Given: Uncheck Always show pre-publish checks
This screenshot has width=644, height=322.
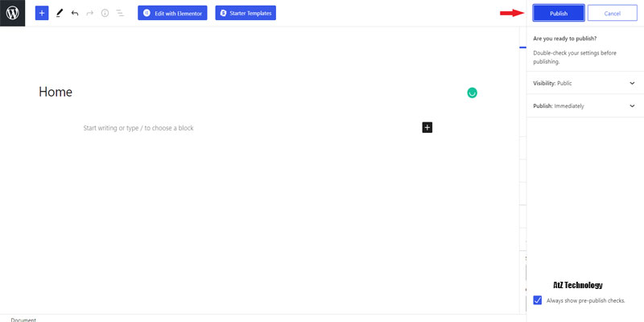Looking at the screenshot, I should tap(538, 300).
